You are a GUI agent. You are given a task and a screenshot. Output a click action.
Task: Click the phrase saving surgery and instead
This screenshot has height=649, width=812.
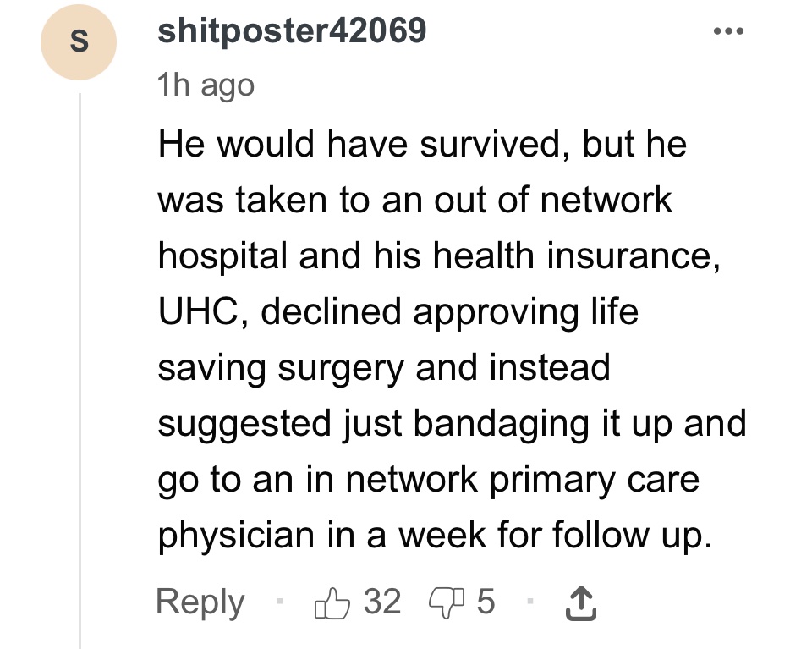click(x=384, y=368)
